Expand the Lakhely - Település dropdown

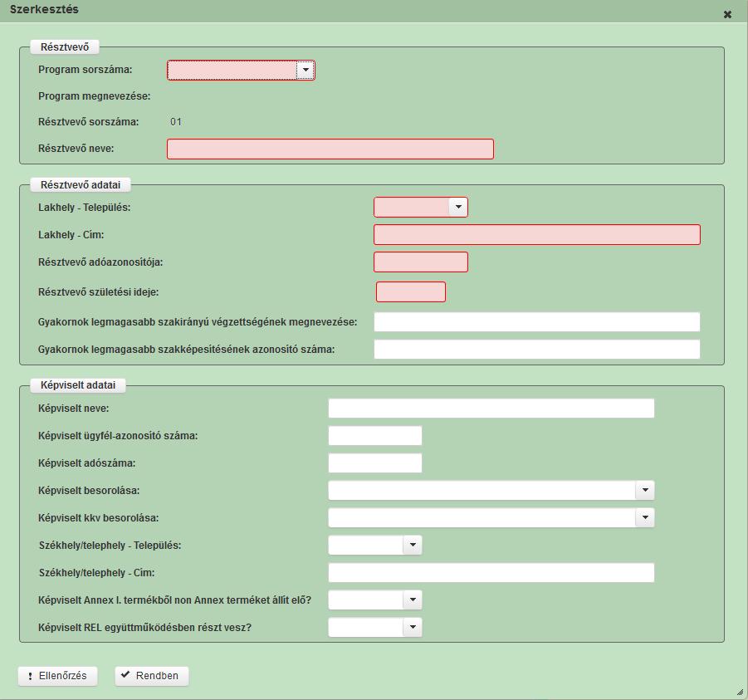458,207
